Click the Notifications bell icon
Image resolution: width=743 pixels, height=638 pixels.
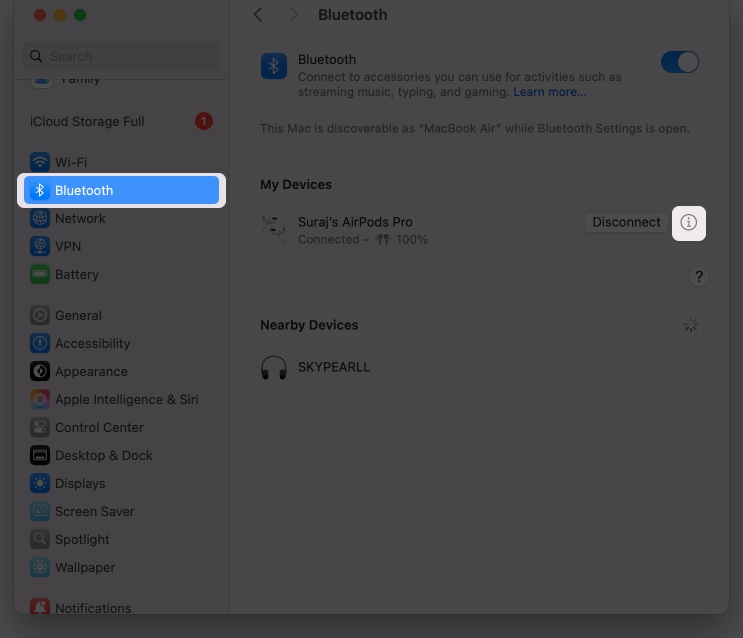point(40,606)
